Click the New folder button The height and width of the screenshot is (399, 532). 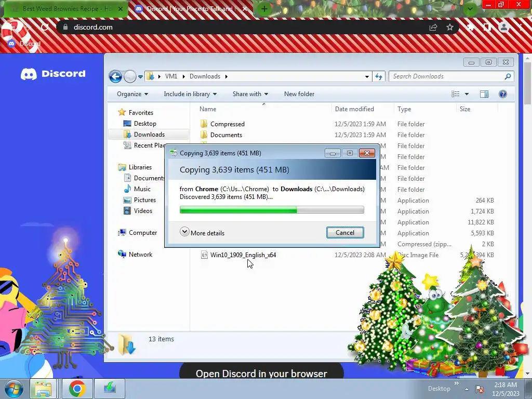(x=299, y=94)
